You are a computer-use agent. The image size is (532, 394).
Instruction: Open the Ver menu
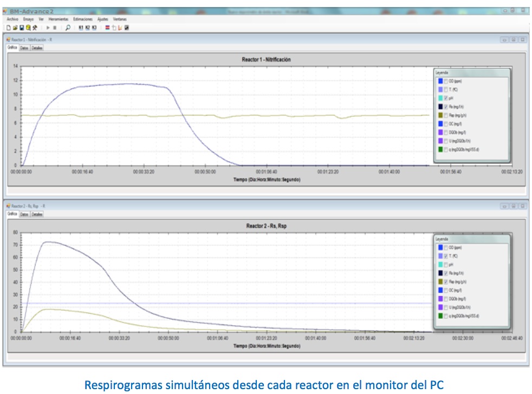coord(41,19)
